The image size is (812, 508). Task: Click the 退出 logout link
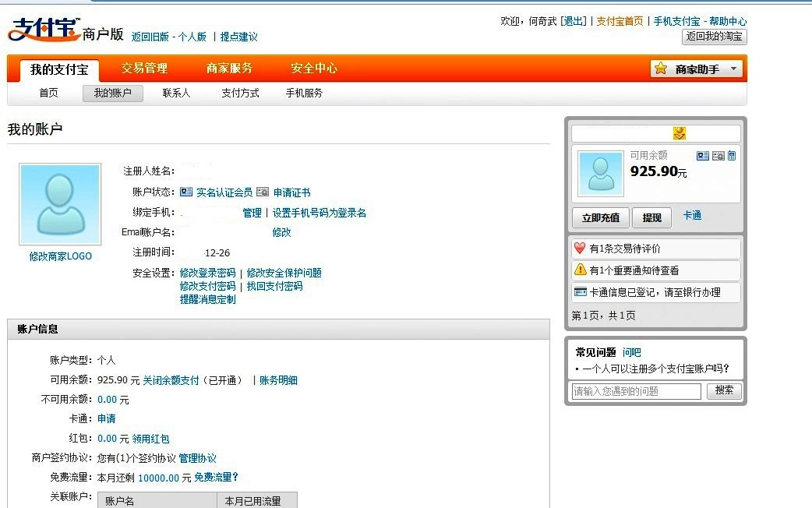(574, 21)
